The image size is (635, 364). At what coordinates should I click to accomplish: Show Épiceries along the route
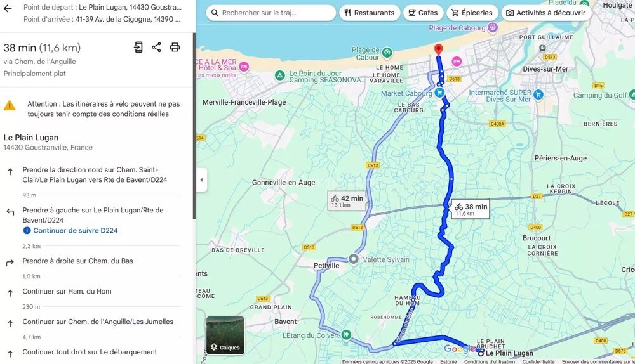(x=472, y=13)
